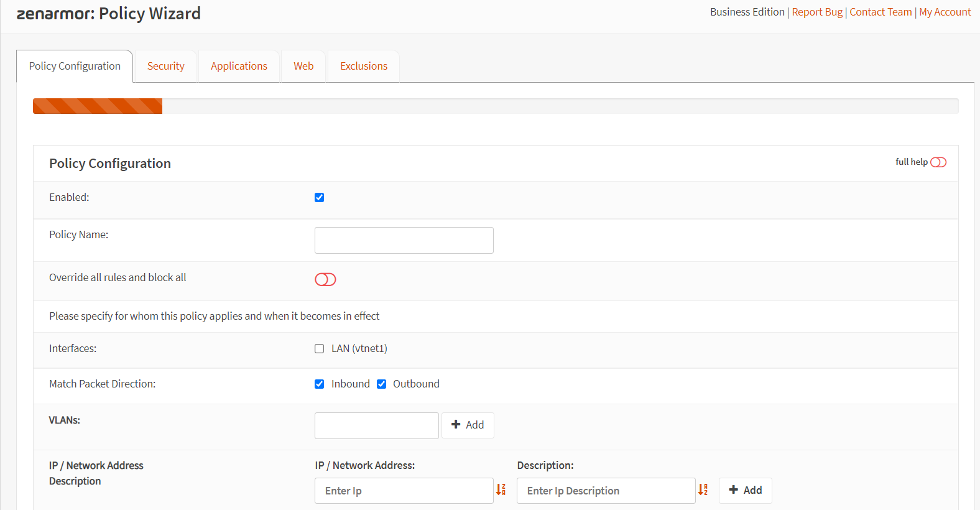Open the Security tab
Screen dimensions: 980x510
pyautogui.click(x=165, y=67)
